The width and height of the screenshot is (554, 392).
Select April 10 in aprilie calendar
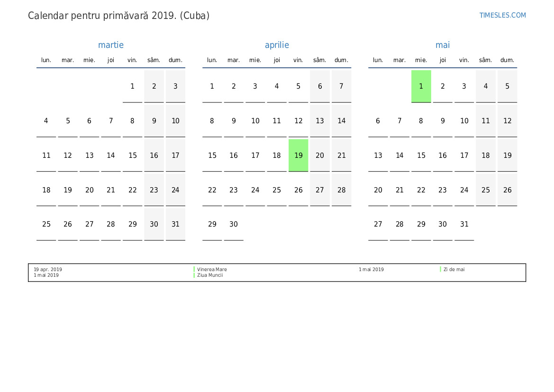tap(255, 121)
